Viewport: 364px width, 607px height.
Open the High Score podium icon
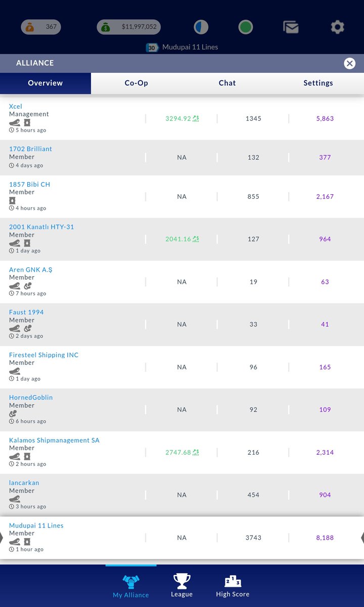pyautogui.click(x=233, y=581)
